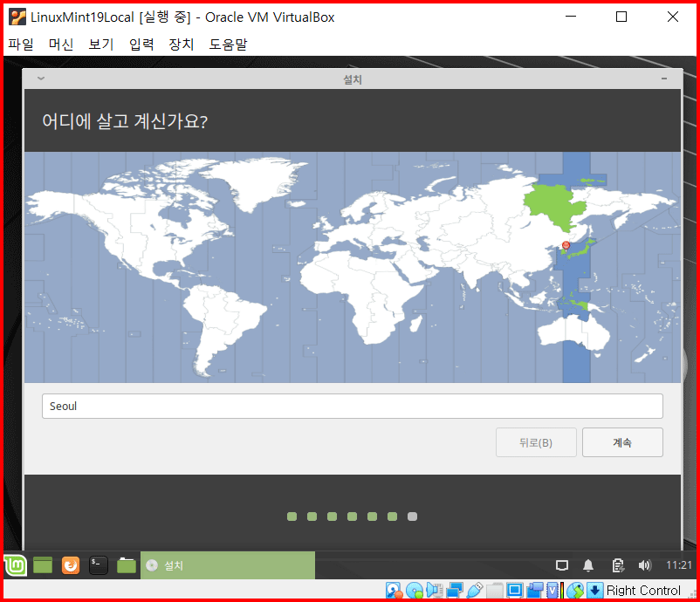Click the VirtualBox recording indicator icon

[x=535, y=591]
